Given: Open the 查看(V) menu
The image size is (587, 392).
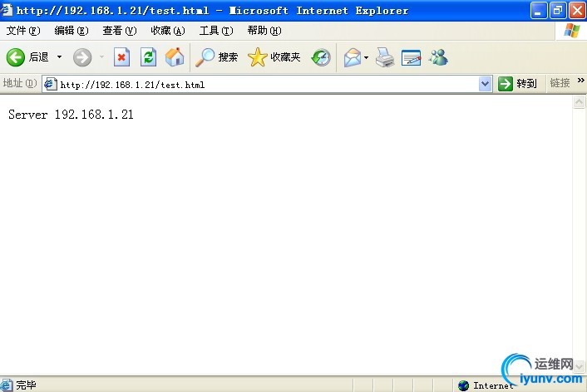Looking at the screenshot, I should 120,31.
